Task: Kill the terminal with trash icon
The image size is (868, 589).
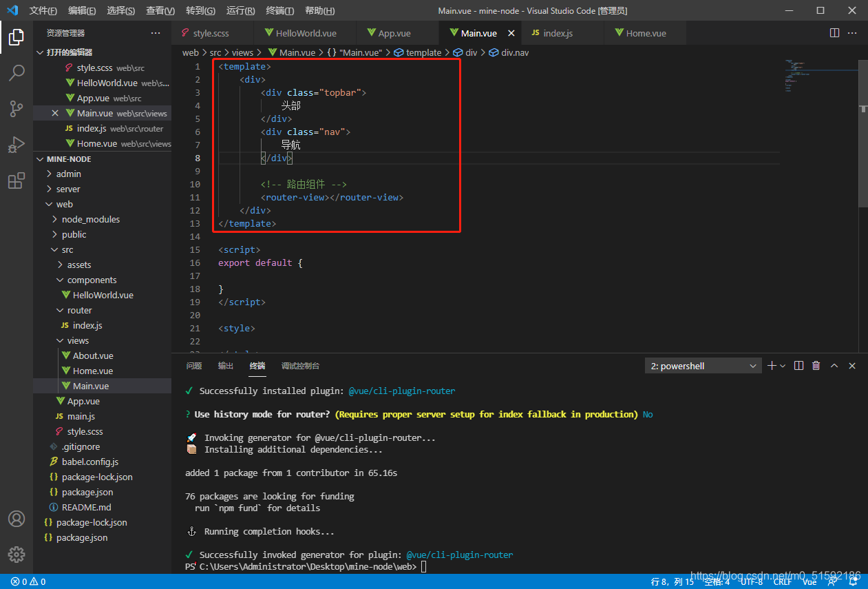Action: pos(816,366)
